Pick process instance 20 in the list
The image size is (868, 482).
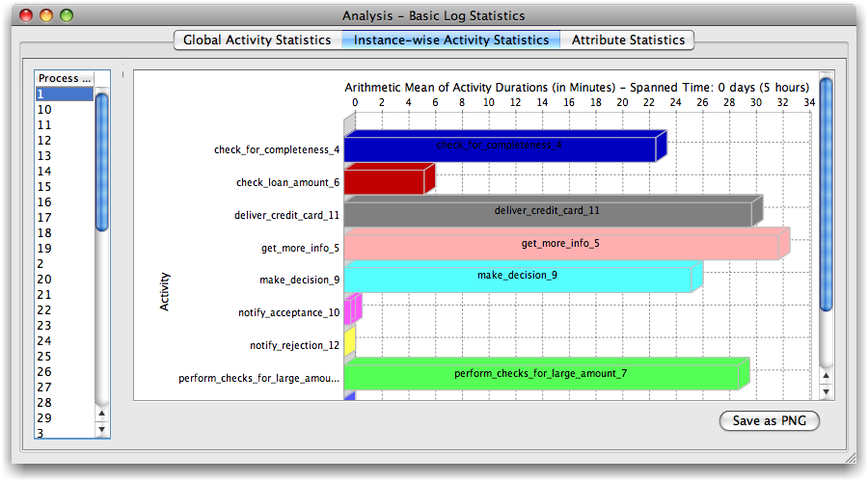coord(44,280)
